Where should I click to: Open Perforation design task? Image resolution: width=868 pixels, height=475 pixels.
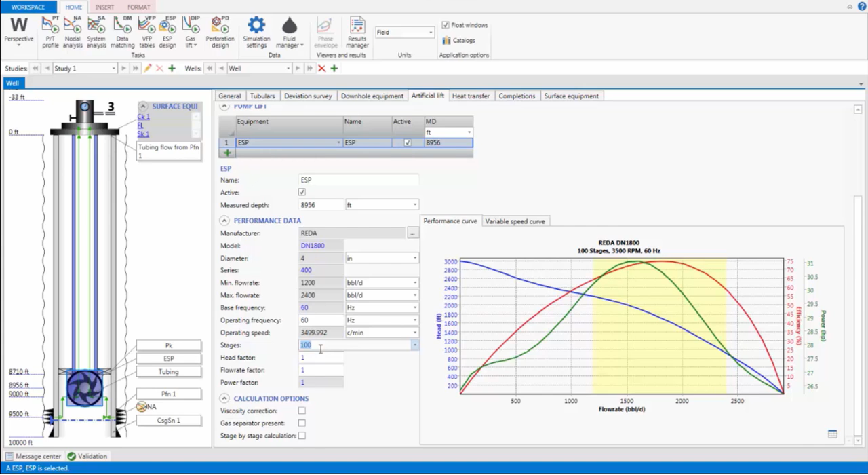tap(220, 32)
